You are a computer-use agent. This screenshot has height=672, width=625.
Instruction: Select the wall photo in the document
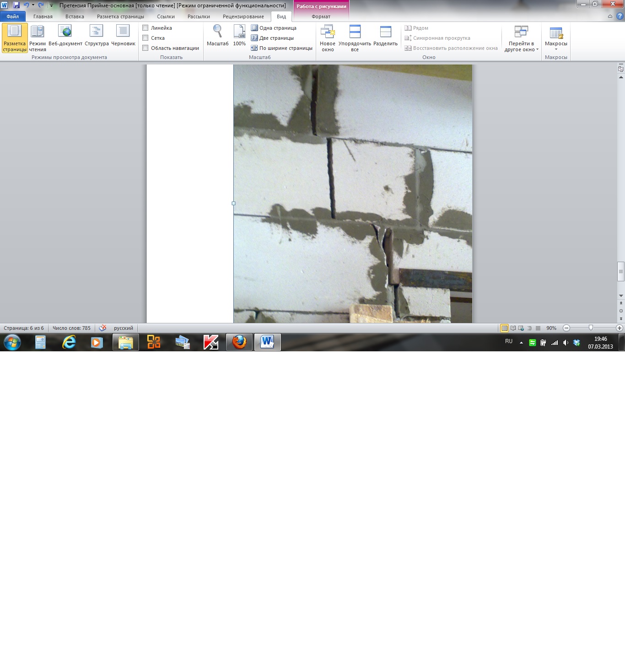tap(353, 194)
